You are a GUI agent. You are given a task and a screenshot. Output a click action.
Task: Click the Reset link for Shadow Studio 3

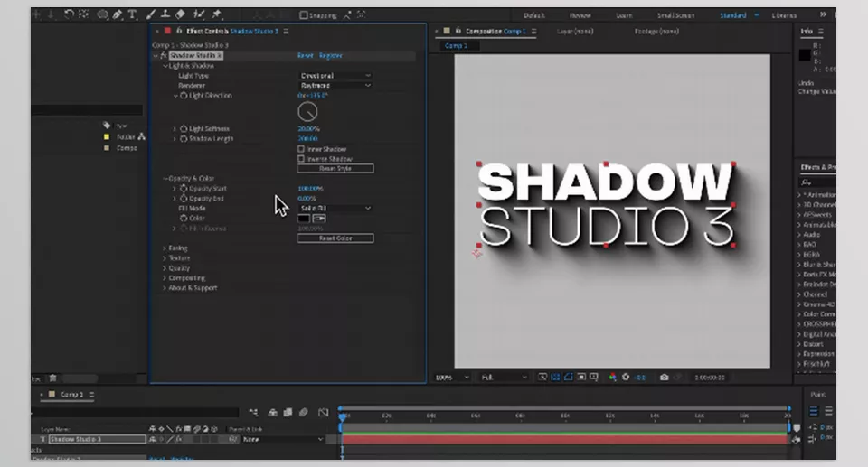coord(305,56)
